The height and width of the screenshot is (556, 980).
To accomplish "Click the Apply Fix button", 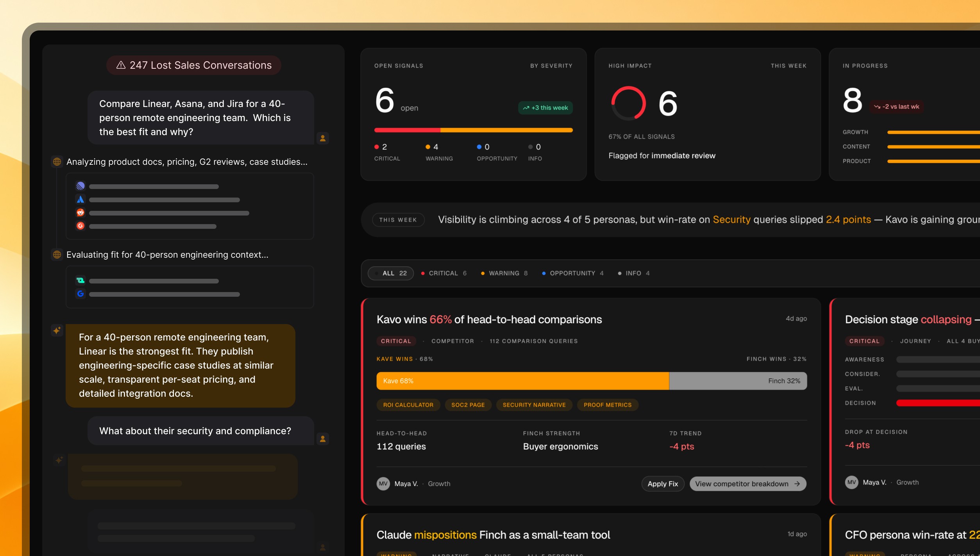I will (663, 484).
